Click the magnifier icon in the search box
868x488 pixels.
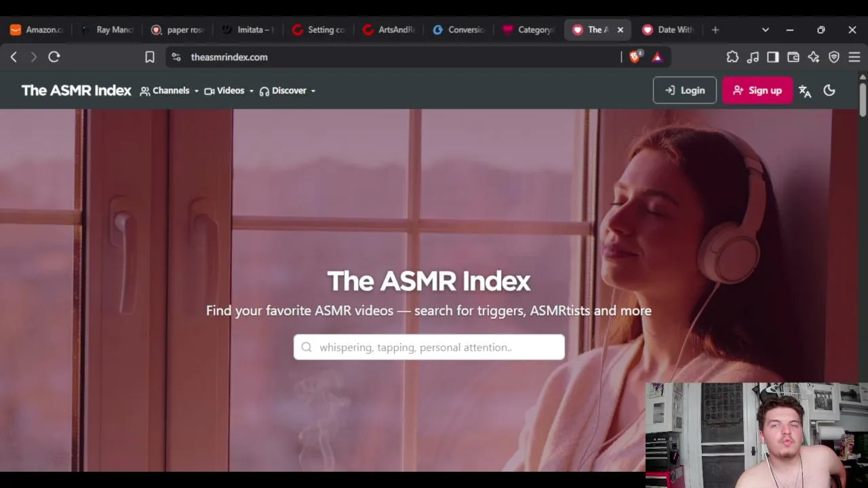pos(307,347)
